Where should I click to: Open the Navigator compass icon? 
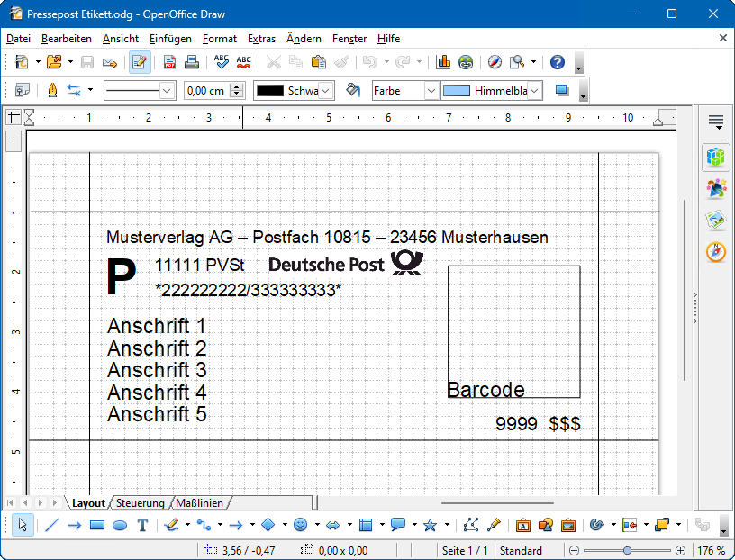pos(494,62)
